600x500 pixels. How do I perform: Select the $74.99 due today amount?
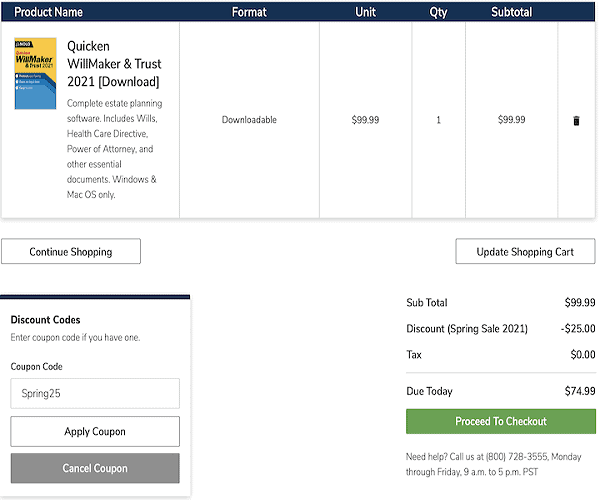pyautogui.click(x=580, y=391)
